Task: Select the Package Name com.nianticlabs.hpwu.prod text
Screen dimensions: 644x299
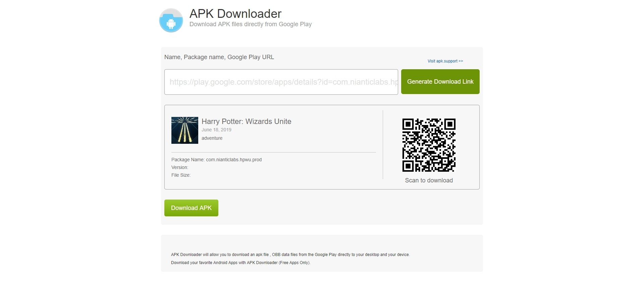Action: pos(216,160)
